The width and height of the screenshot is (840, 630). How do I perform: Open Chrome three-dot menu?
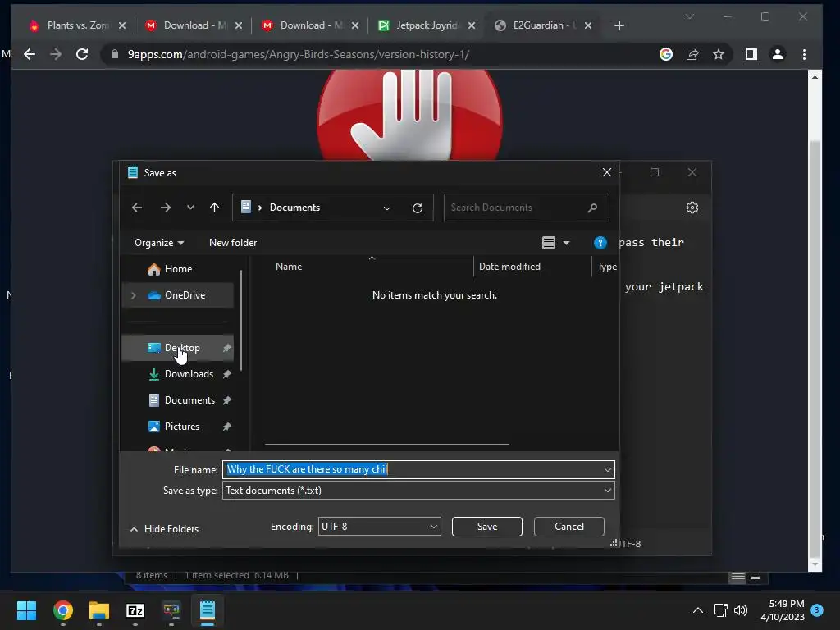tap(804, 54)
